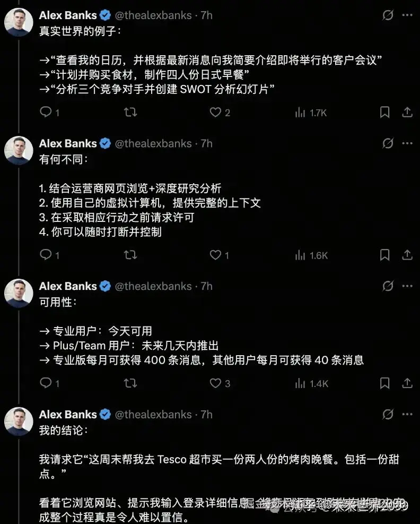Screen dimensions: 420x524
Task: Like the tweet with 3 likes
Action: (x=215, y=383)
